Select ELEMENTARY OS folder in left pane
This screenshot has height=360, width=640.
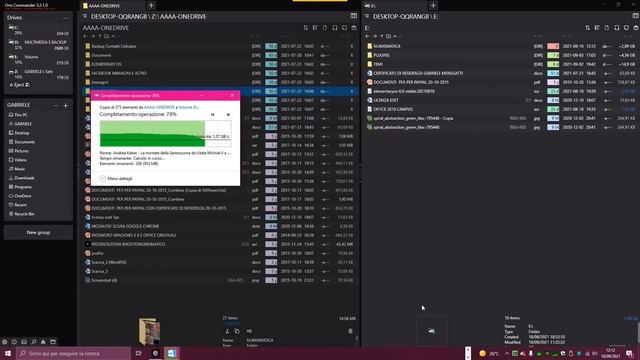click(x=220, y=64)
